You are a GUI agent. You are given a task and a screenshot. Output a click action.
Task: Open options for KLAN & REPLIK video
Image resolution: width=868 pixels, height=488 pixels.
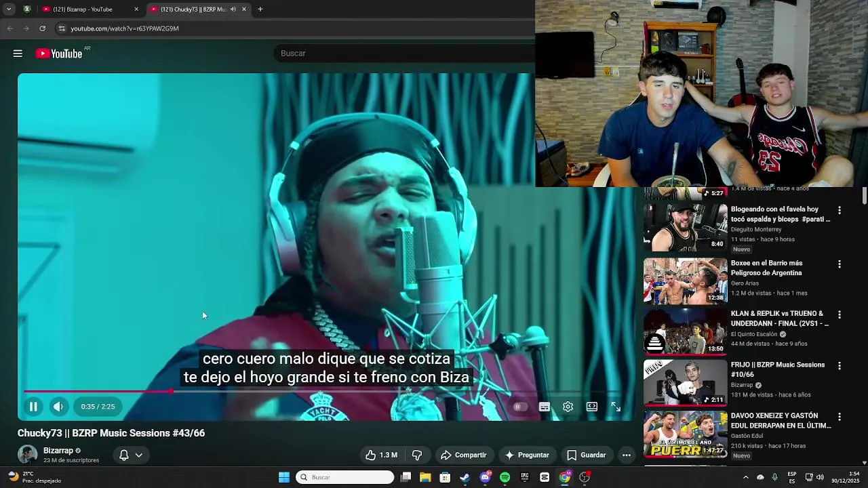point(840,315)
